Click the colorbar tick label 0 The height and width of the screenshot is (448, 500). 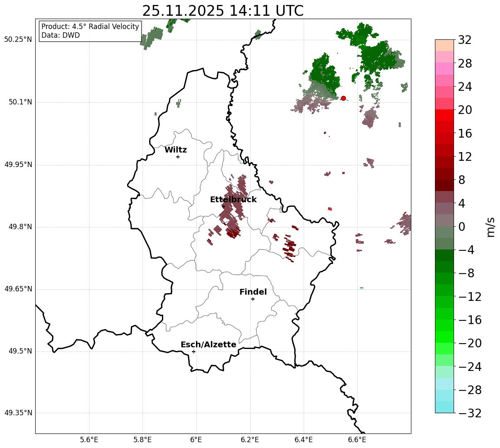461,227
